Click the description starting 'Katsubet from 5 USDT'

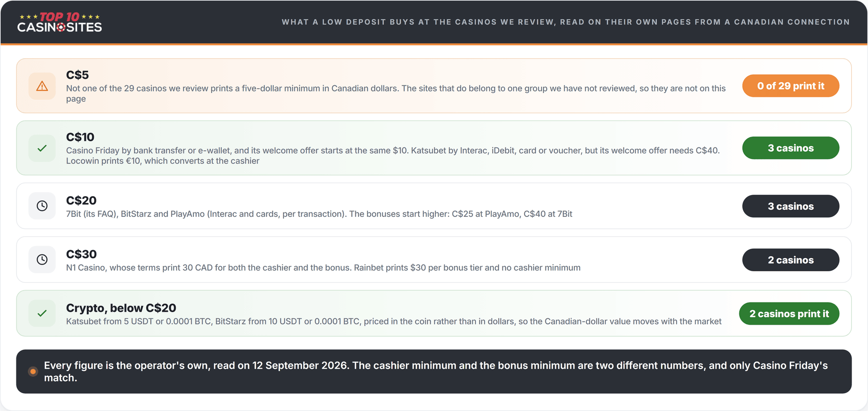[393, 321]
